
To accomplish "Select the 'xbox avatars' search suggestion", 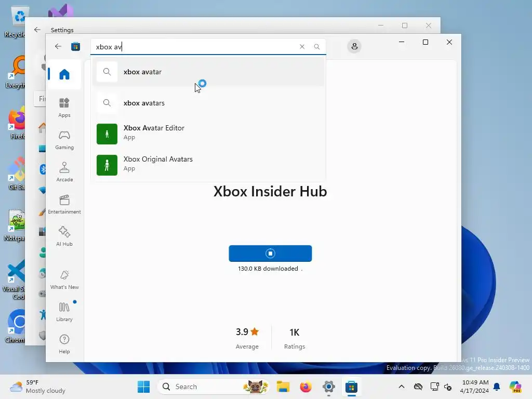I will coord(208,103).
